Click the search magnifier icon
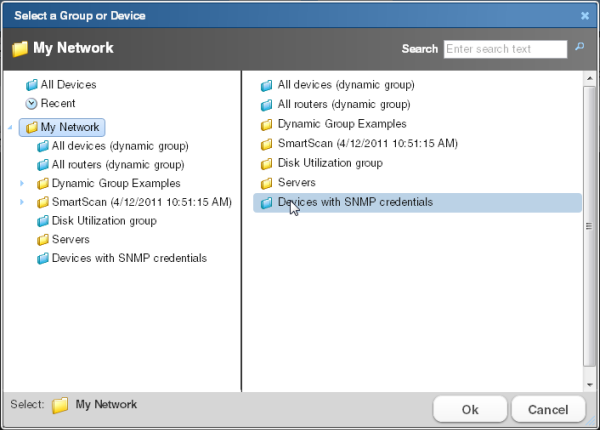The width and height of the screenshot is (600, 430). pyautogui.click(x=579, y=47)
